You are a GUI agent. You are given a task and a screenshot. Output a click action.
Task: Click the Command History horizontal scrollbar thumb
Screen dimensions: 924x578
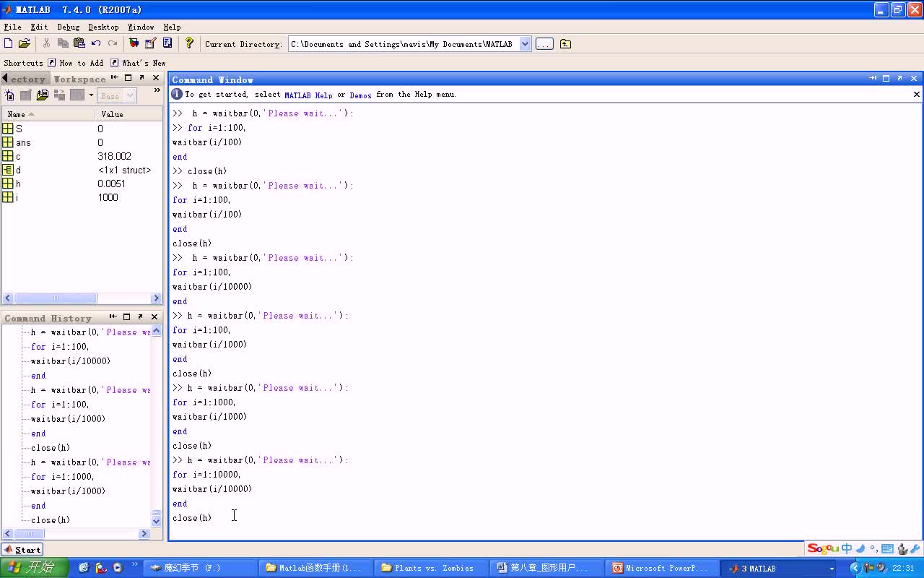tap(28, 534)
